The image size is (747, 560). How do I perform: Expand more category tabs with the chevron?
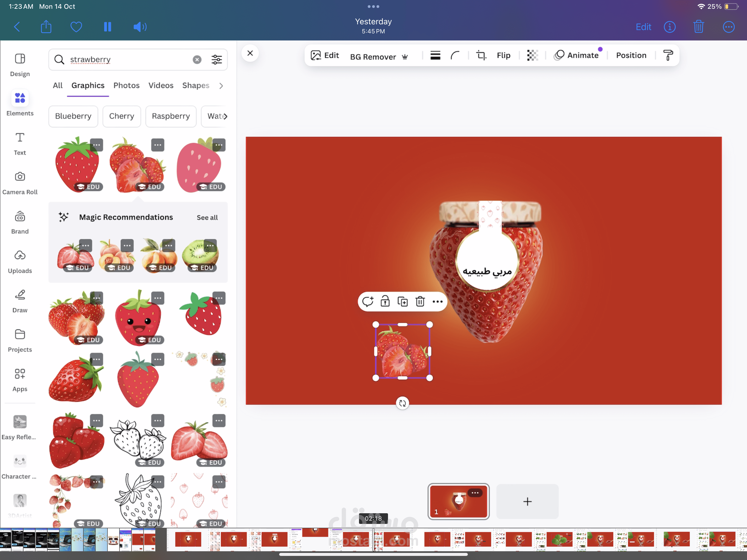pyautogui.click(x=221, y=86)
